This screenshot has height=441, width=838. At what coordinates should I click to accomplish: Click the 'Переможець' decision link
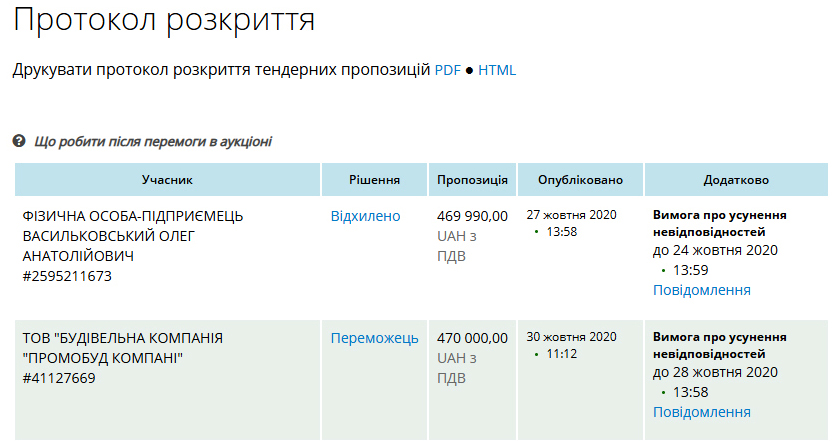374,338
